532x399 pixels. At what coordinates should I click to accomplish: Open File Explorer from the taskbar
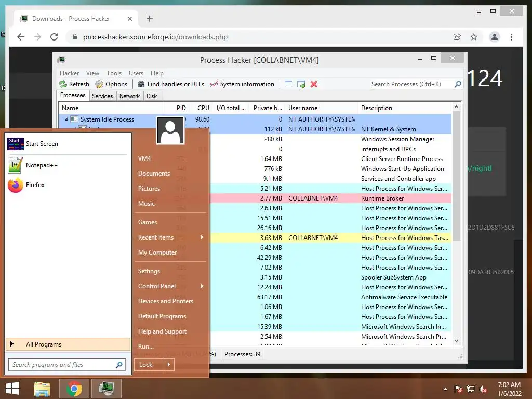coord(42,389)
